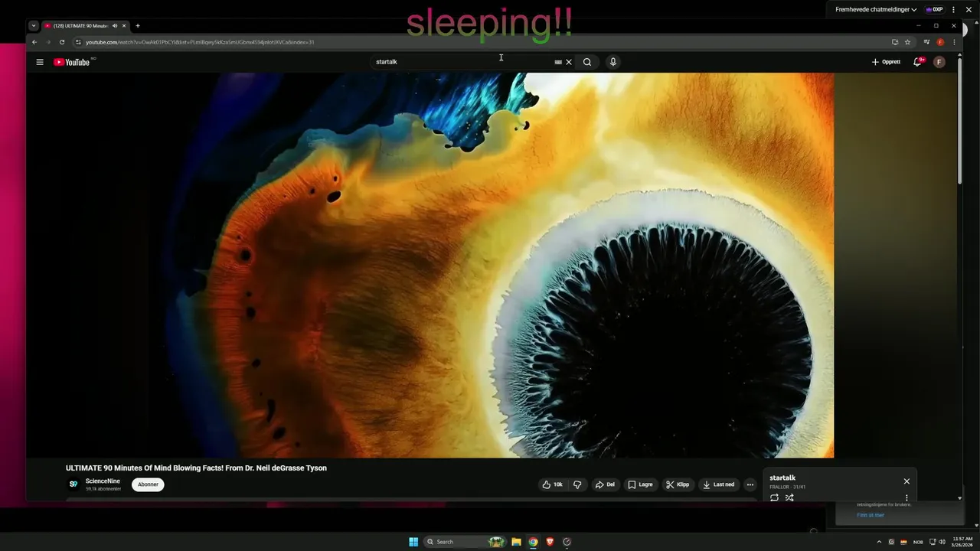Open the YouTube hamburger guide menu

(40, 62)
